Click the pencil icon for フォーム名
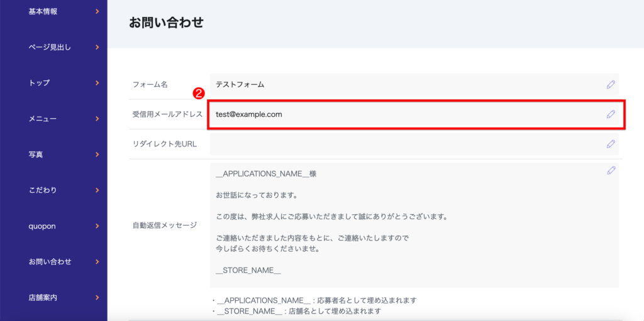Viewport: 644px width, 321px height. coord(610,84)
